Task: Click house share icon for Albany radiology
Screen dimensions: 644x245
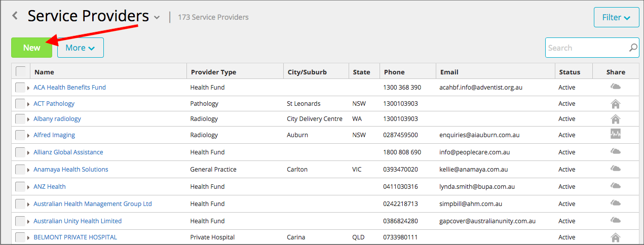Action: click(616, 119)
